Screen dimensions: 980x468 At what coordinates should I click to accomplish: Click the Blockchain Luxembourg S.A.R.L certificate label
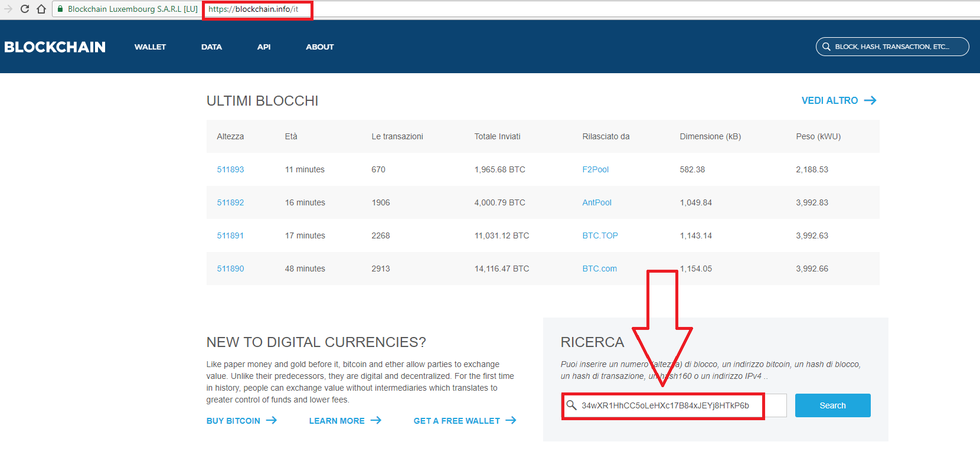(133, 9)
